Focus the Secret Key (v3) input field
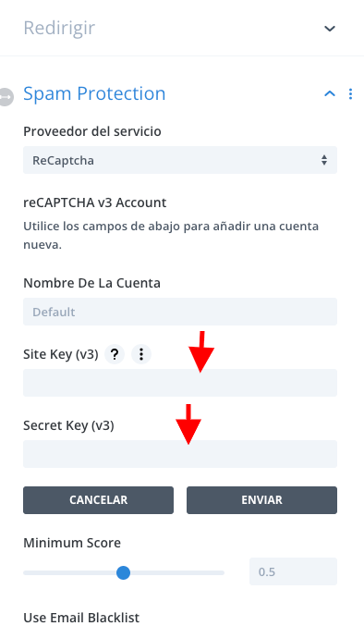This screenshot has width=364, height=626. [x=180, y=454]
